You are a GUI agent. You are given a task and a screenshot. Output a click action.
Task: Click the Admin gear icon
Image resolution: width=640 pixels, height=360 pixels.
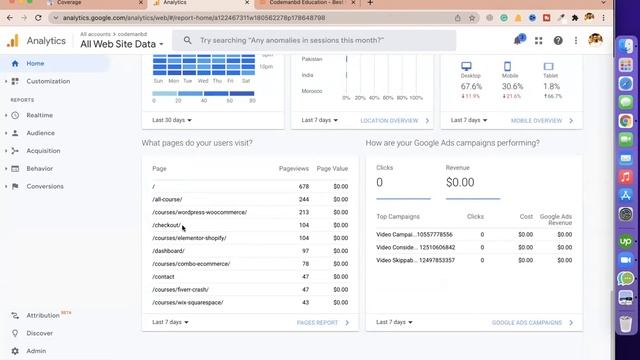15,351
